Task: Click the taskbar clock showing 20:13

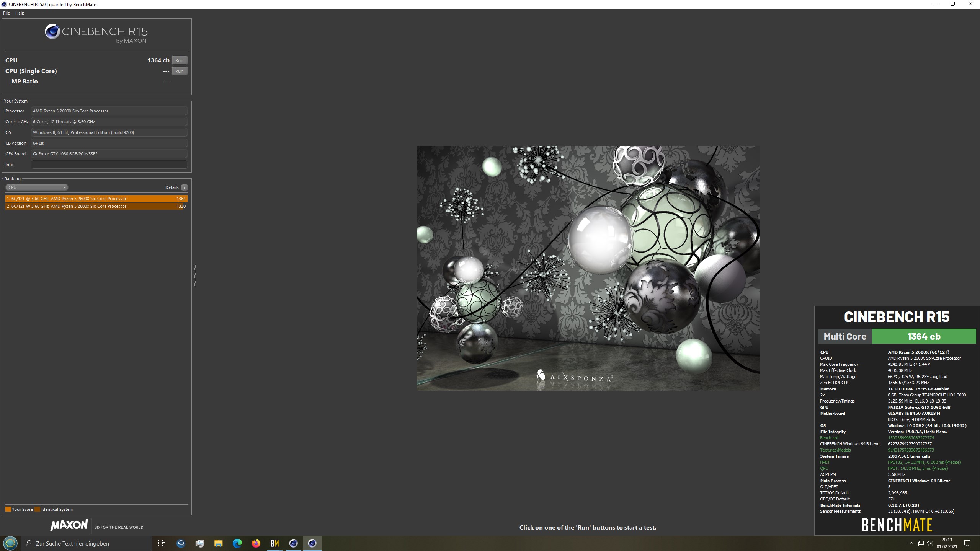Action: pos(947,543)
